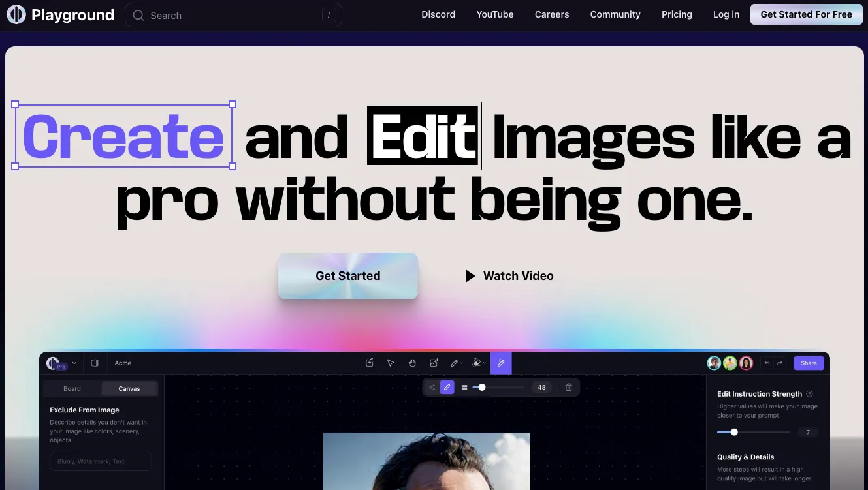Expand the chevron beside the Pencil tool
The image size is (868, 490).
coord(460,363)
